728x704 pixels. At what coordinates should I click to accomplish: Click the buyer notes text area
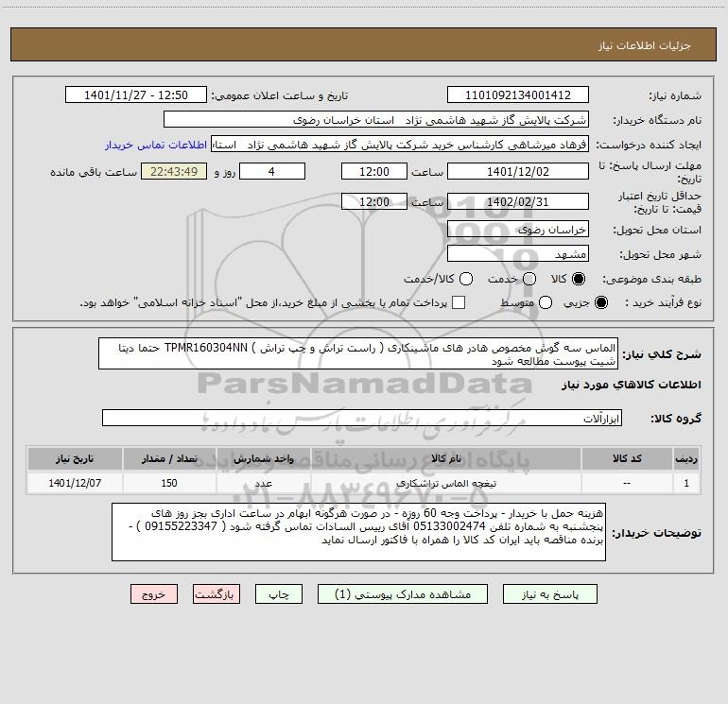tap(358, 532)
